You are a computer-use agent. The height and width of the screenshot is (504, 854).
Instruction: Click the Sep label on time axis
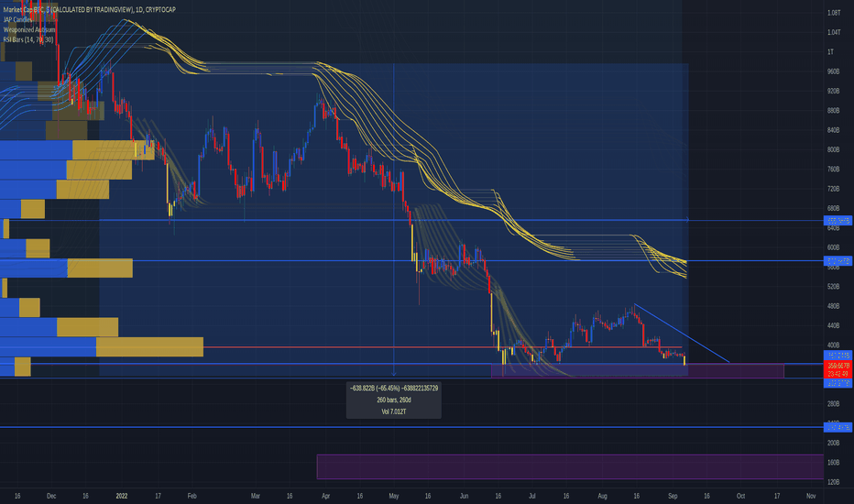(673, 496)
